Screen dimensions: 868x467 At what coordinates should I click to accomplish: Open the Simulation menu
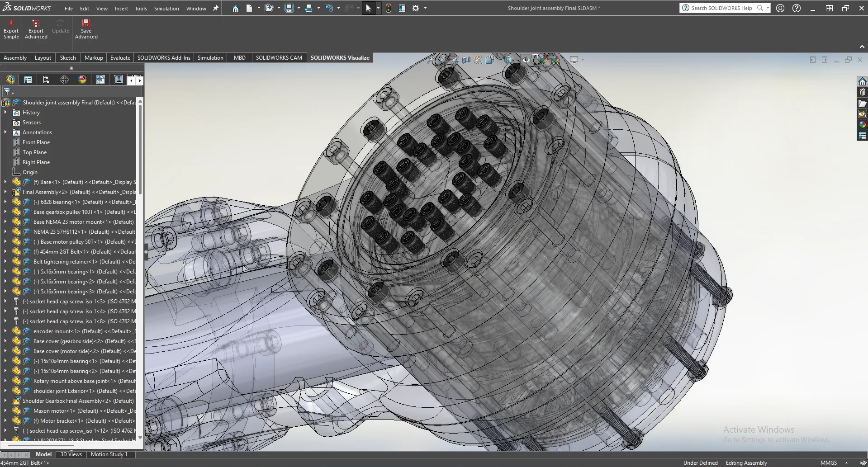(166, 9)
